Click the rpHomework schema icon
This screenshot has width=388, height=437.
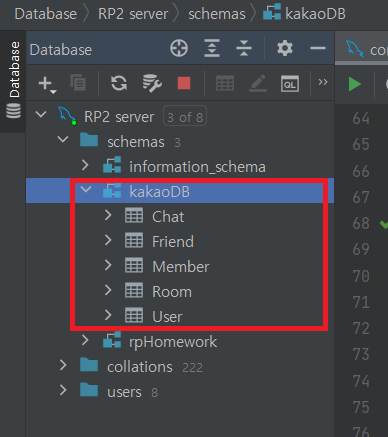point(112,340)
